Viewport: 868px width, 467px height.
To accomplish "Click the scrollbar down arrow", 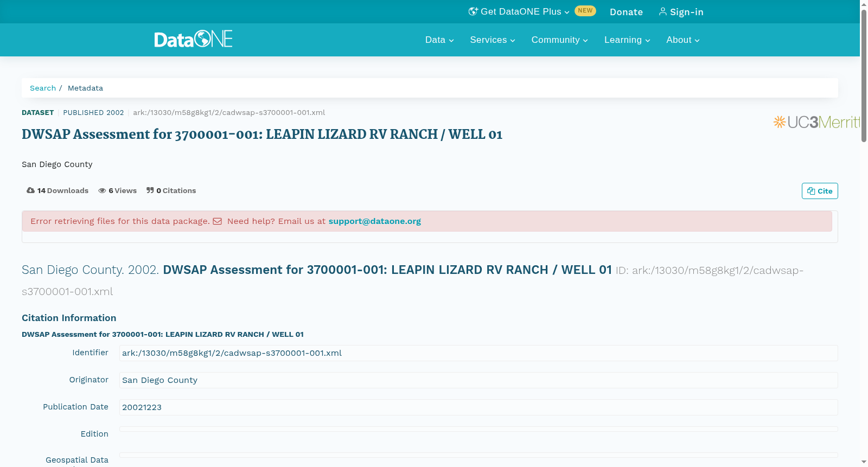I will point(864,462).
